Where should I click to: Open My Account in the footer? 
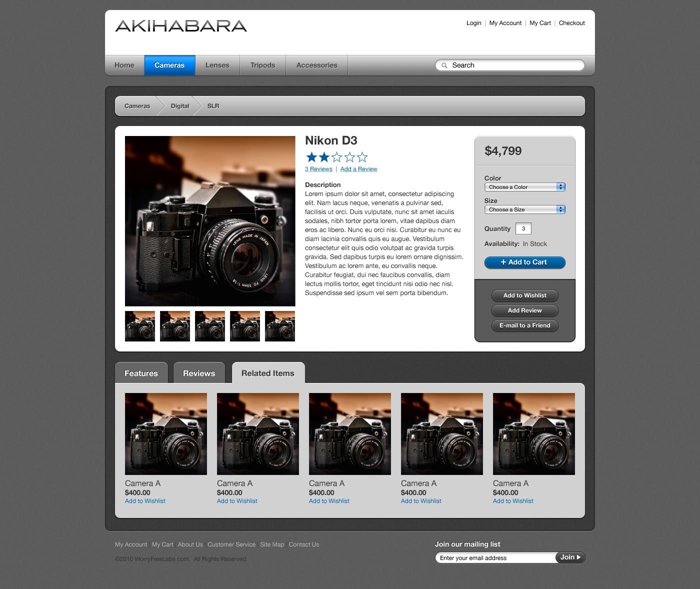click(x=131, y=544)
